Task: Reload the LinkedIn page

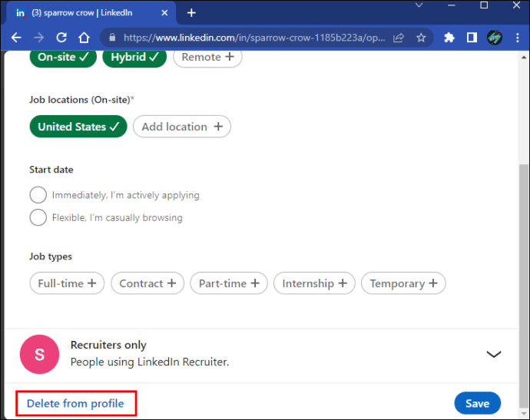Action: click(x=61, y=38)
